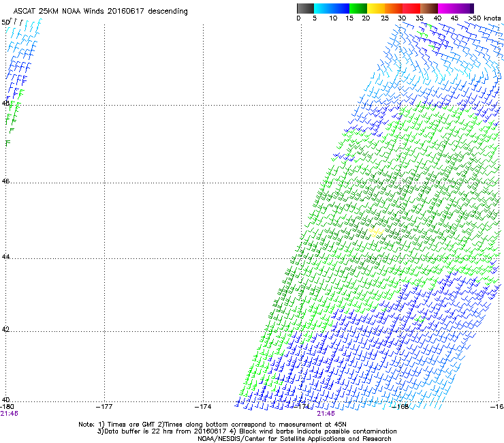The width and height of the screenshot is (504, 443).
Task: Click the green 15-20 knots legend segment
Action: (358, 8)
